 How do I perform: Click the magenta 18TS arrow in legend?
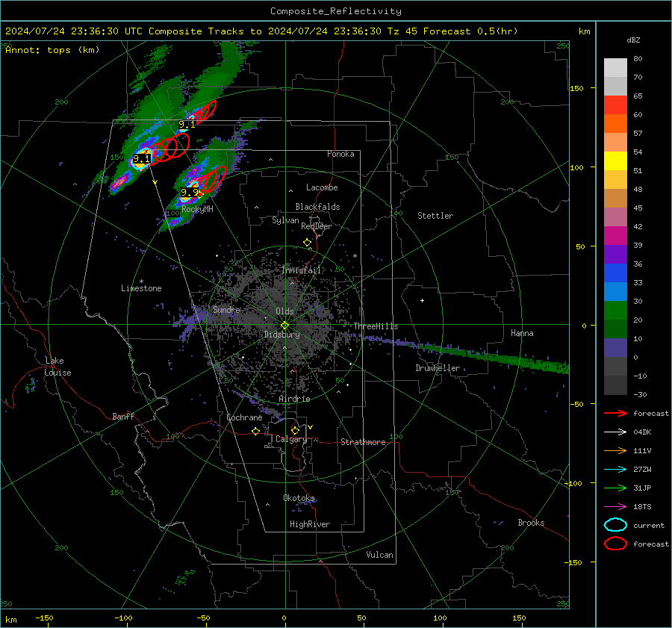click(615, 507)
